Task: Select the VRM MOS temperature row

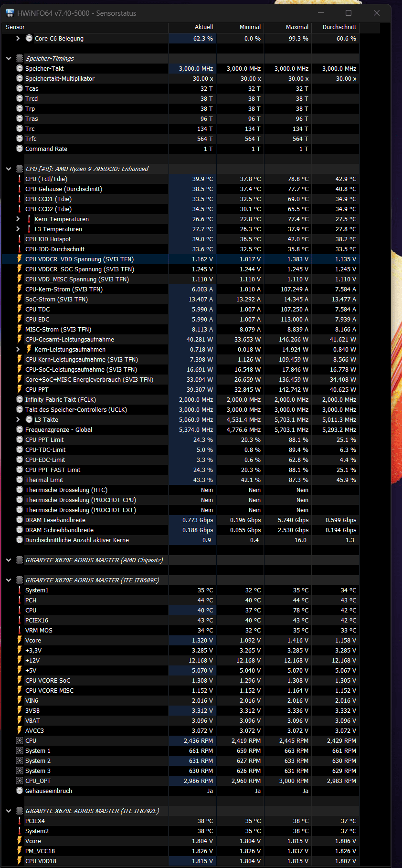Action: click(x=180, y=630)
